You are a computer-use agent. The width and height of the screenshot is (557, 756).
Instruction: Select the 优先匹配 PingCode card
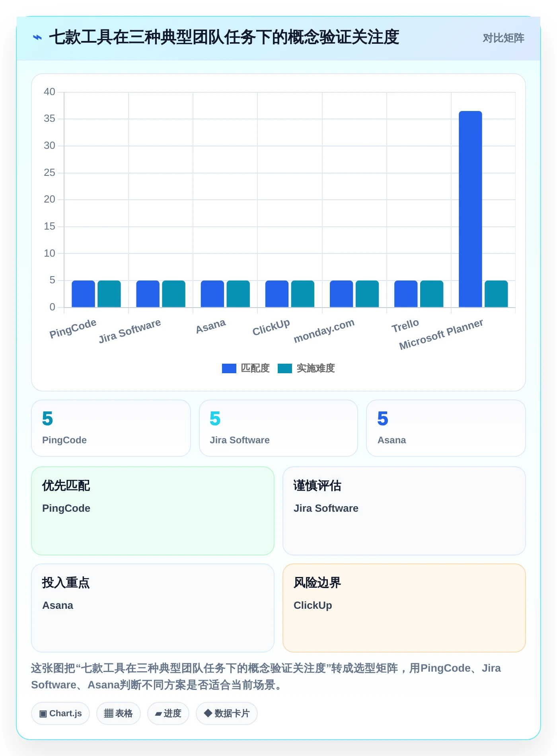(153, 511)
